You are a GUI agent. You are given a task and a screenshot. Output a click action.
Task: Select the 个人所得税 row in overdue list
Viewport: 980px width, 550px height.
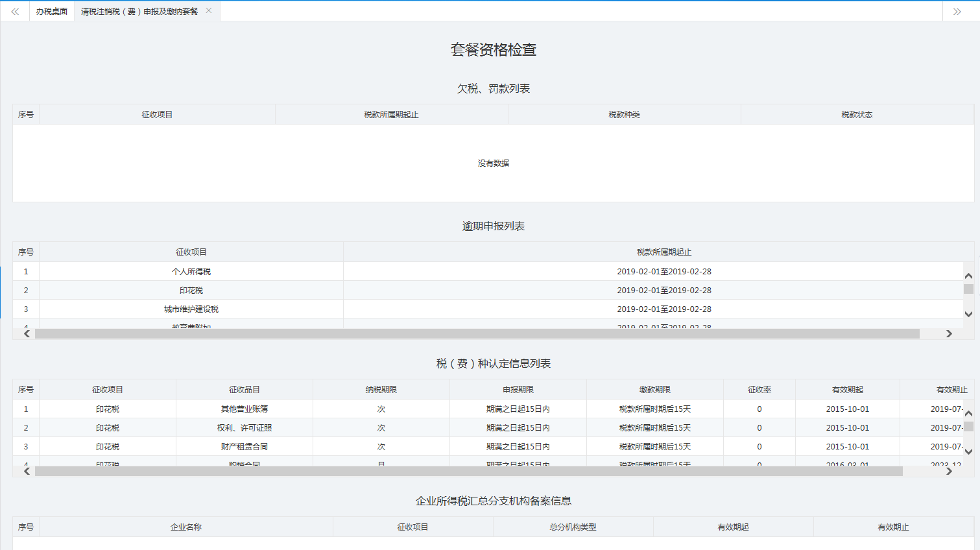191,272
